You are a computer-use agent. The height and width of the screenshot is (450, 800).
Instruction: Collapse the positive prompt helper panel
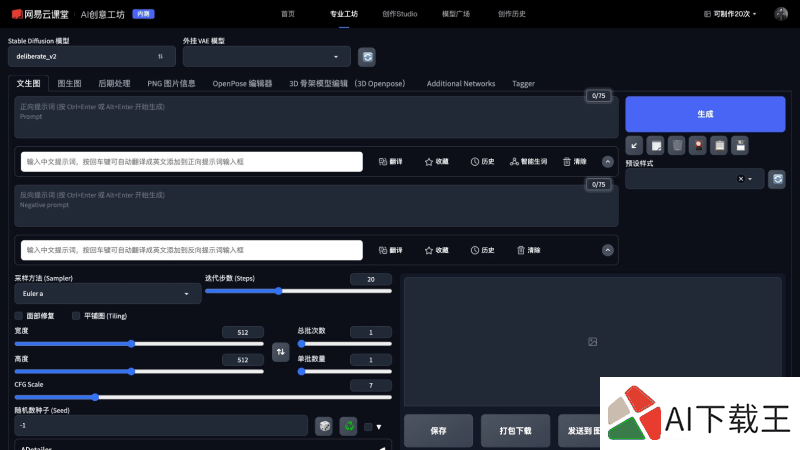point(607,162)
